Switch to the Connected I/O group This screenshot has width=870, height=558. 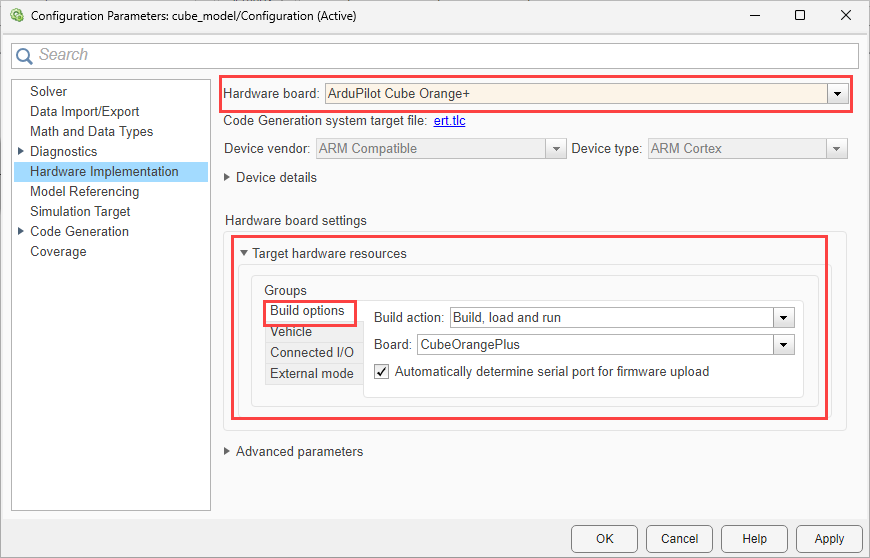click(x=313, y=353)
